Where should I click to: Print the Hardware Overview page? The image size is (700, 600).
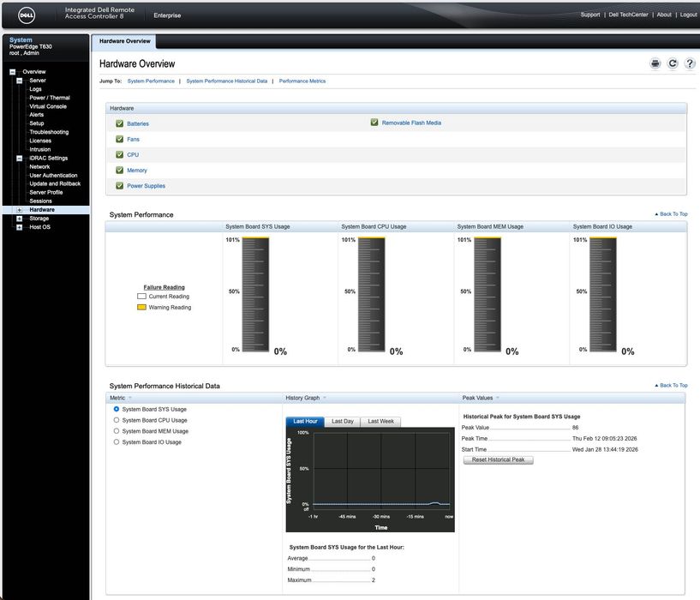click(x=655, y=63)
